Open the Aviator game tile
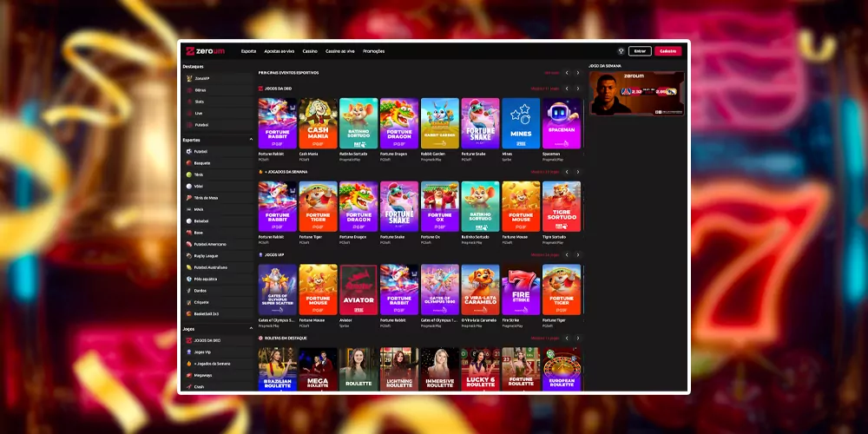Viewport: 868px width, 434px height. coord(358,290)
